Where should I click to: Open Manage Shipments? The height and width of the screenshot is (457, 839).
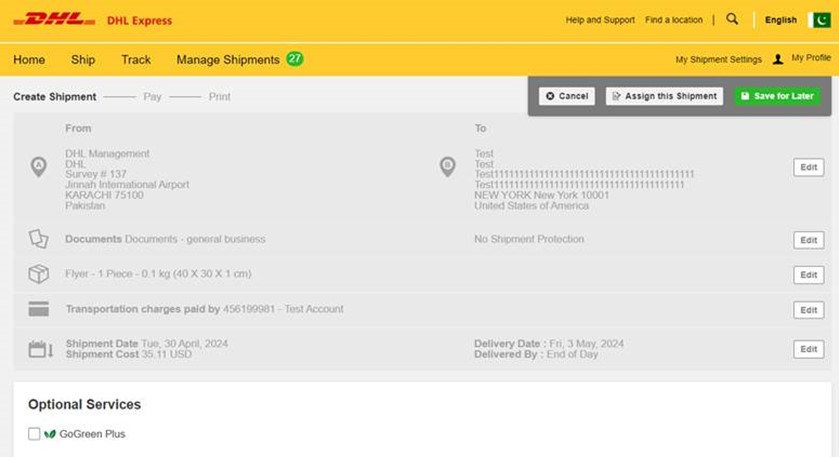coord(228,60)
